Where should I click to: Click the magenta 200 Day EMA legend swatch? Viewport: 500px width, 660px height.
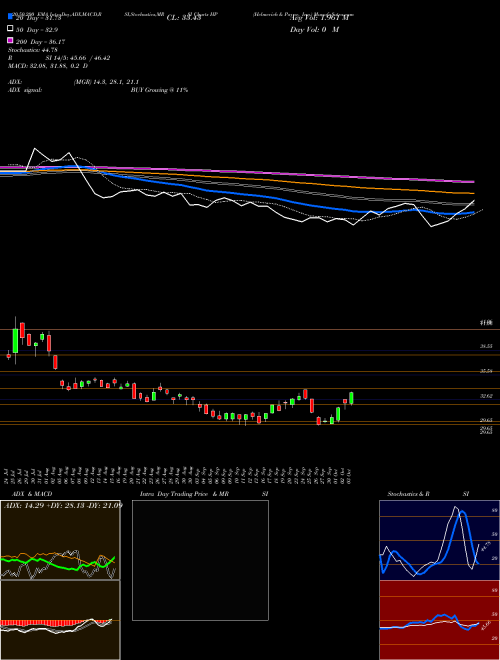click(x=11, y=40)
